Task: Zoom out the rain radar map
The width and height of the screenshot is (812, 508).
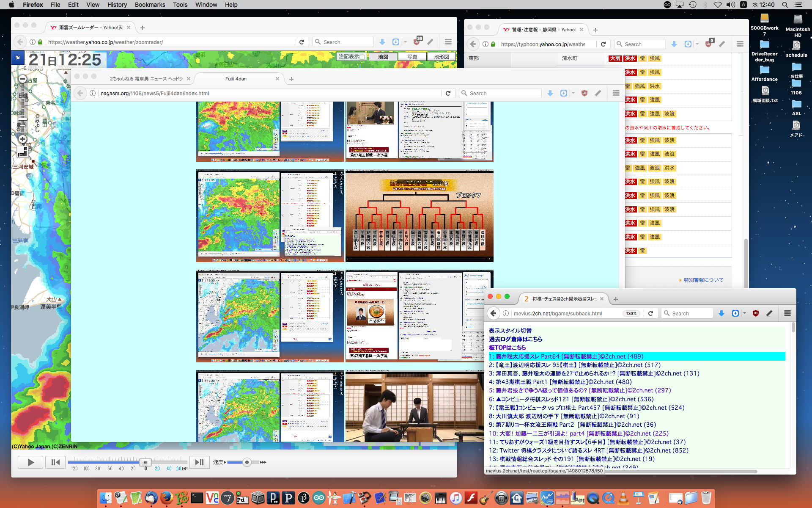Action: pos(23,79)
